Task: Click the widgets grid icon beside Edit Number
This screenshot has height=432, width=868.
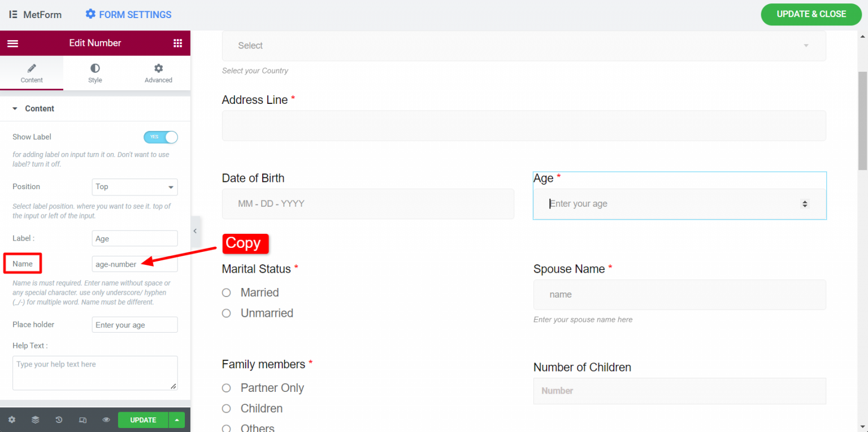Action: (177, 43)
